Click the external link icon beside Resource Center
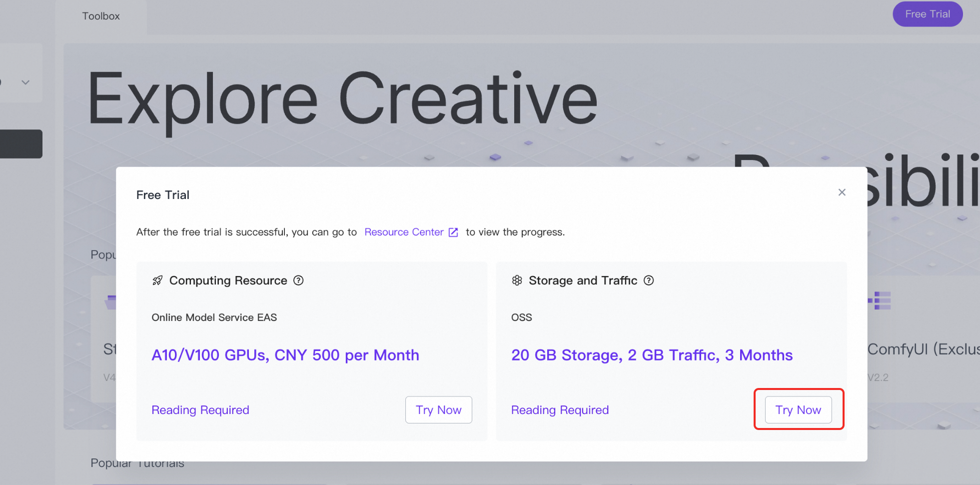This screenshot has width=980, height=485. [x=453, y=232]
